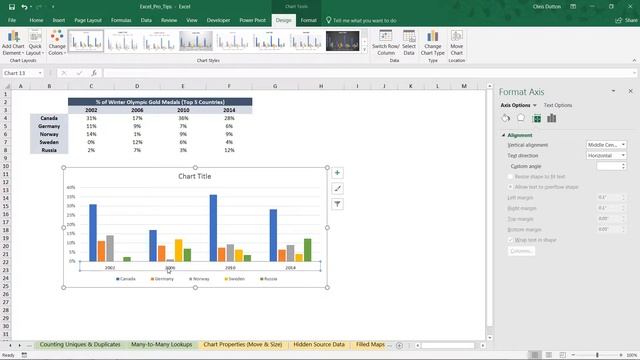Open the Many-to-Many Lookups sheet tab

click(x=162, y=344)
